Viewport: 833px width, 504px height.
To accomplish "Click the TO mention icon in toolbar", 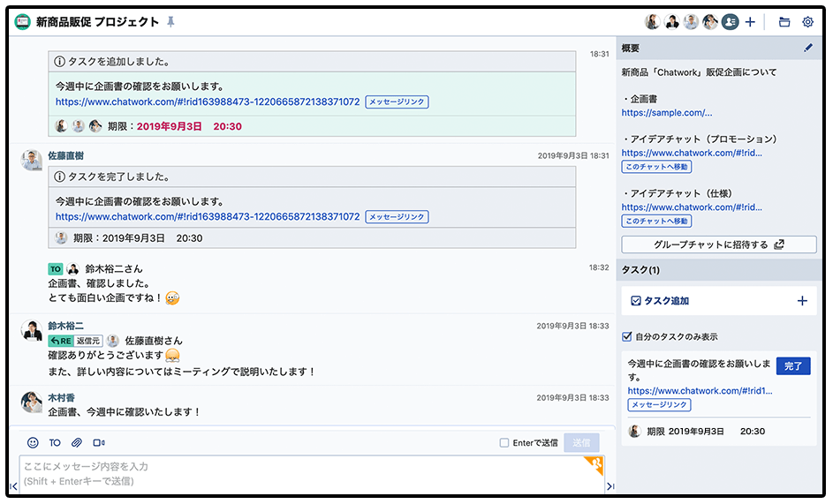I will click(55, 442).
